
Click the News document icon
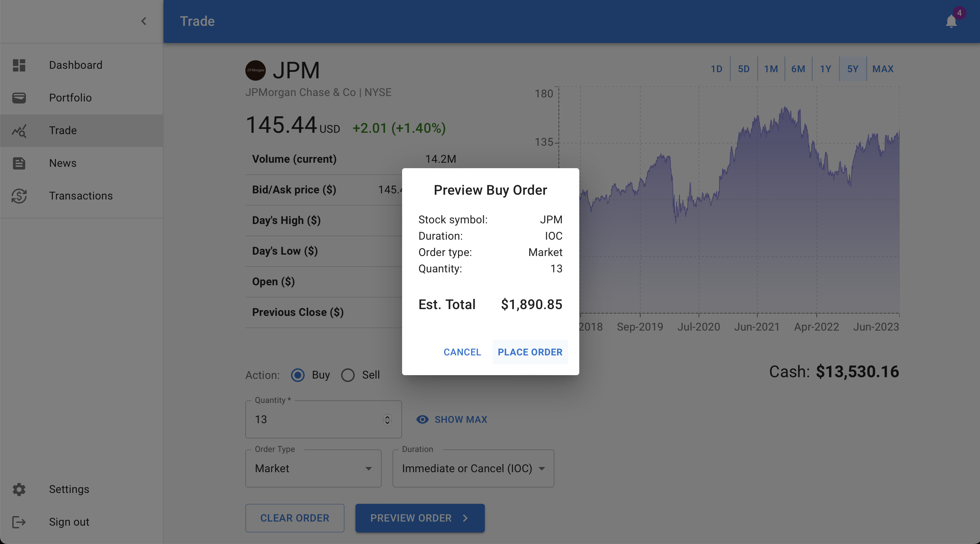pos(19,163)
